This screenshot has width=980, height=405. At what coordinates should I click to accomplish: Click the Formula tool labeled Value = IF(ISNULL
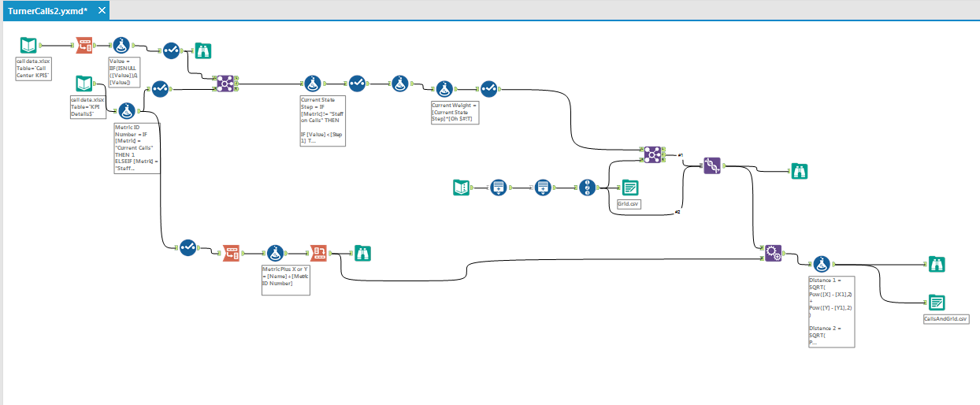click(x=122, y=46)
